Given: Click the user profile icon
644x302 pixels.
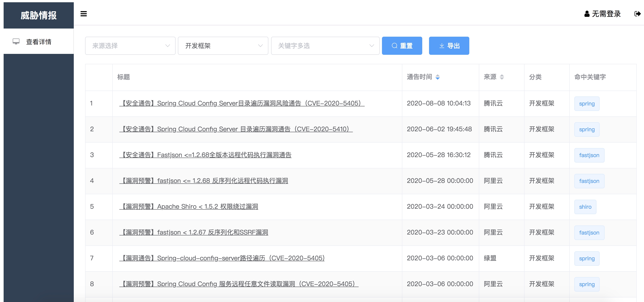Looking at the screenshot, I should tap(587, 14).
